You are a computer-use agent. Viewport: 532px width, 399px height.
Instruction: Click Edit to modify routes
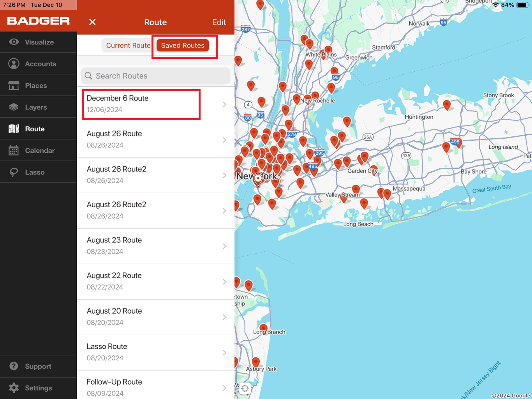click(219, 22)
